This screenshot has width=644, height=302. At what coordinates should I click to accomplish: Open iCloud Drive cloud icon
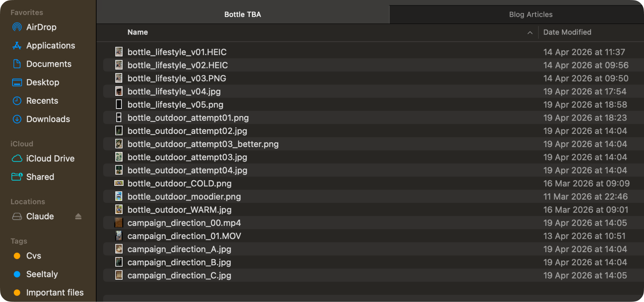17,158
